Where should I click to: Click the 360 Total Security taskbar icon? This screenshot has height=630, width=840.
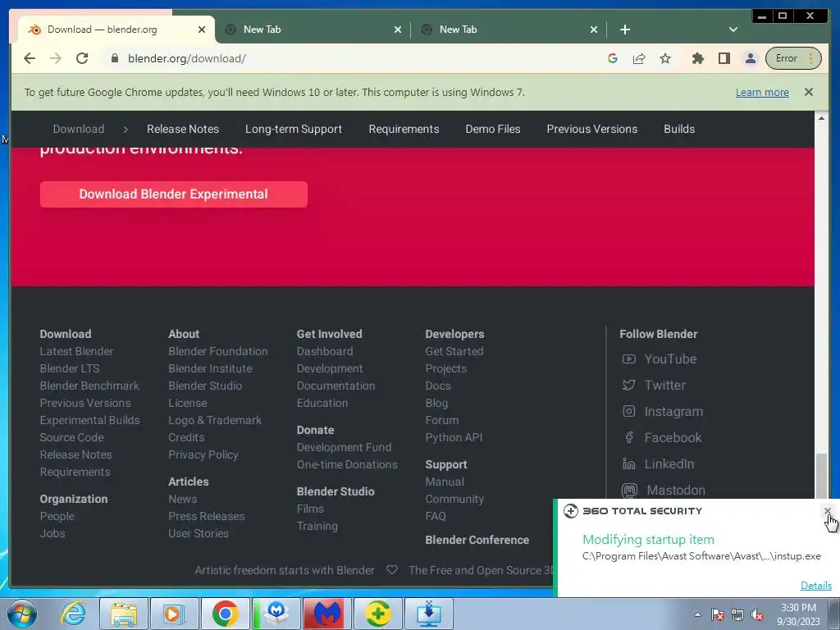tap(377, 614)
